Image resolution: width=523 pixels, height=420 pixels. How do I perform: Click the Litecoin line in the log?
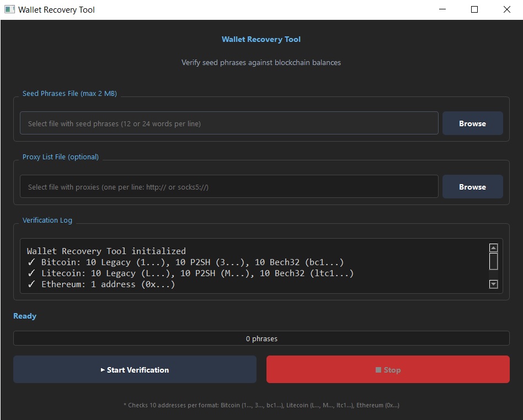pos(190,273)
